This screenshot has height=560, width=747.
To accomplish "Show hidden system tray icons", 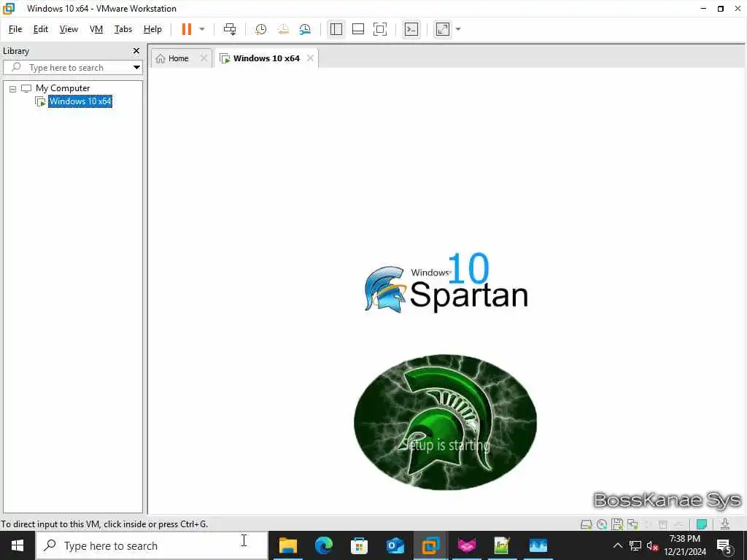I will coord(617,545).
